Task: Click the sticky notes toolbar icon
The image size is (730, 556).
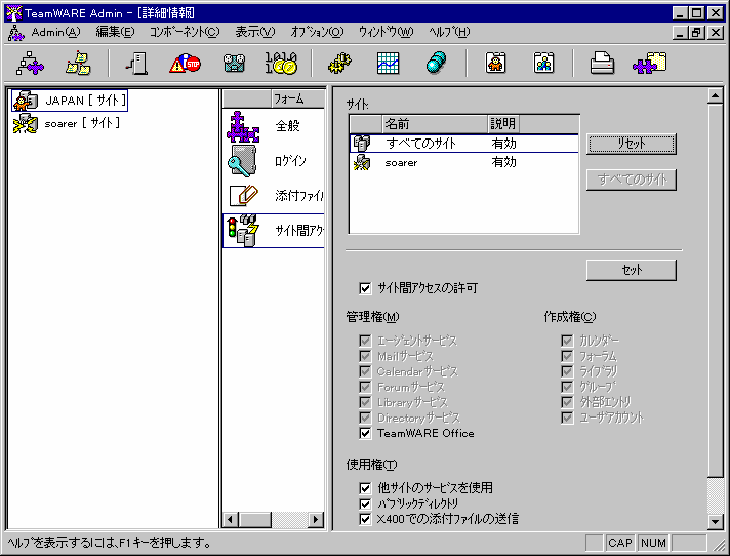Action: [x=78, y=63]
